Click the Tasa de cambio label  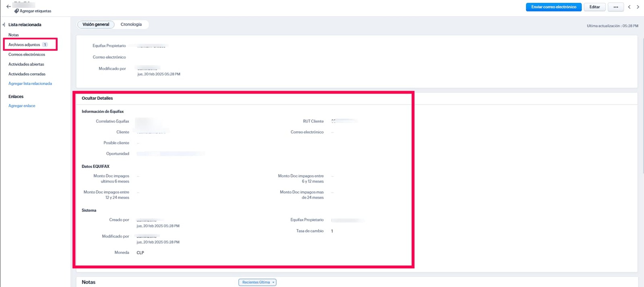tap(310, 231)
